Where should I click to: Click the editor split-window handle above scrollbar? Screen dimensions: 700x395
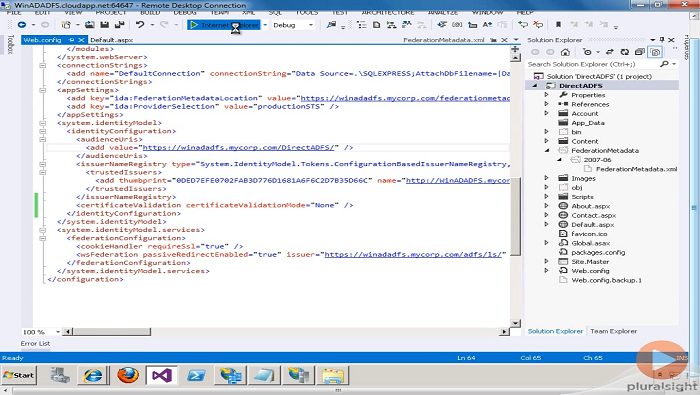coord(515,49)
